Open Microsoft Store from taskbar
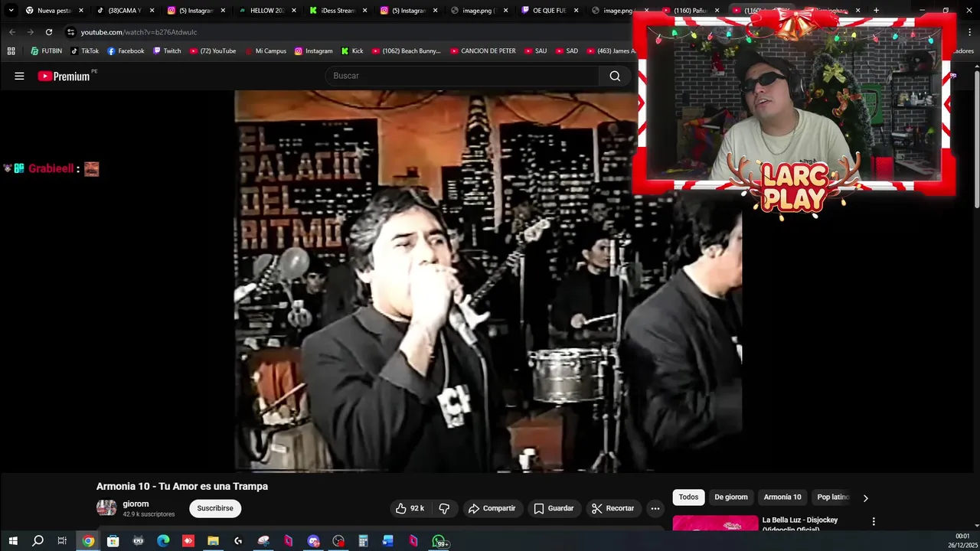980x551 pixels. (113, 541)
